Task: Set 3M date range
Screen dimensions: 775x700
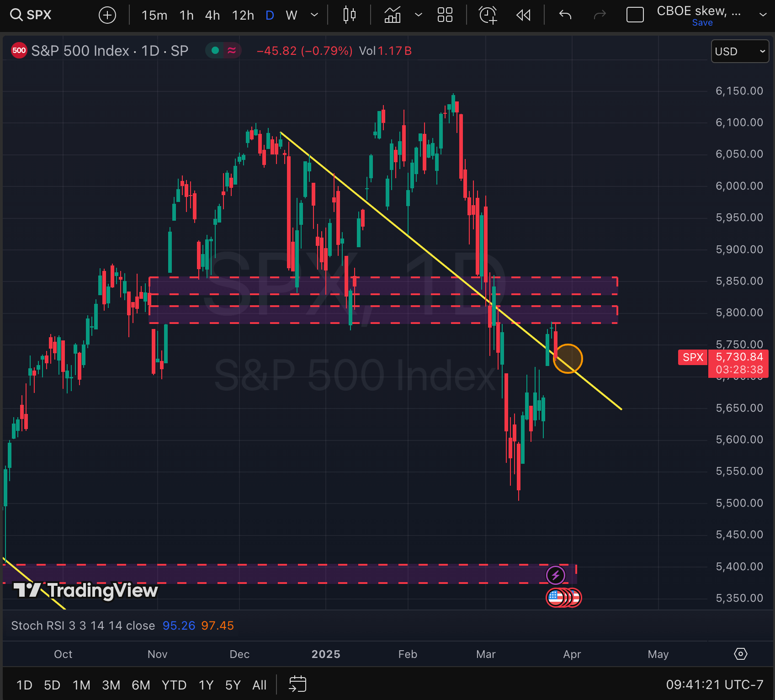Action: coord(111,685)
